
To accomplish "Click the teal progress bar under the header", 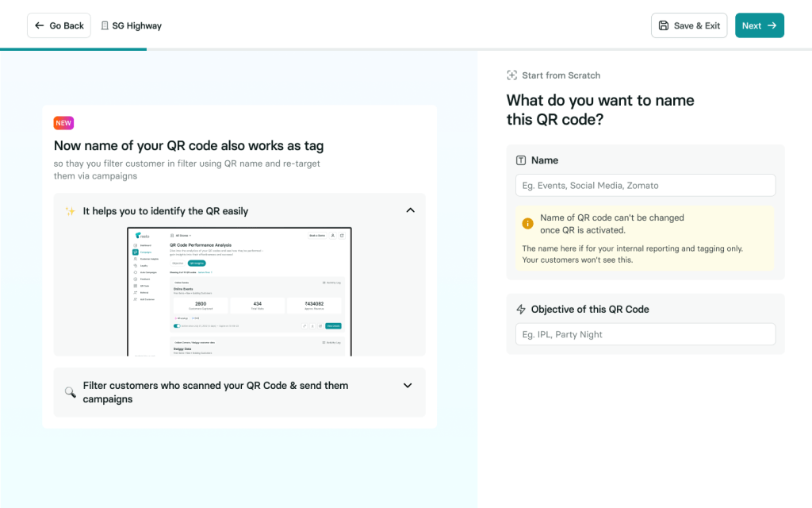I will tap(73, 49).
